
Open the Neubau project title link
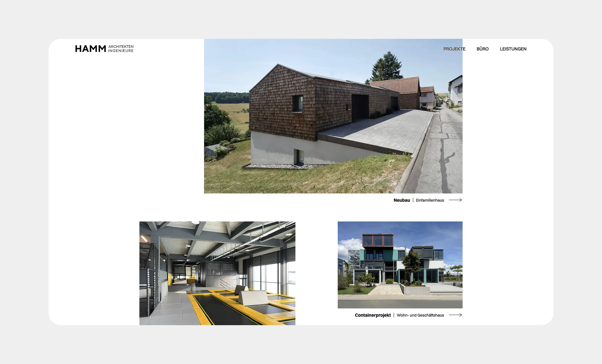pos(402,200)
